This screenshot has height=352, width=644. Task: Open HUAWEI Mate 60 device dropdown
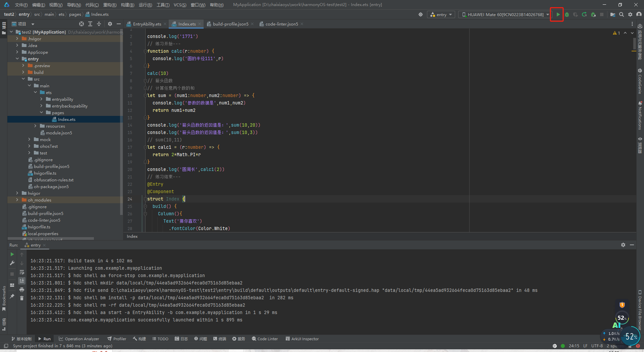pyautogui.click(x=505, y=14)
